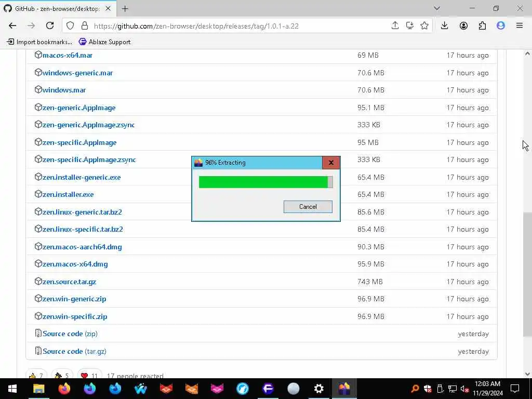Click scrollbar up arrow
Screen dimensions: 532x399
[527, 54]
